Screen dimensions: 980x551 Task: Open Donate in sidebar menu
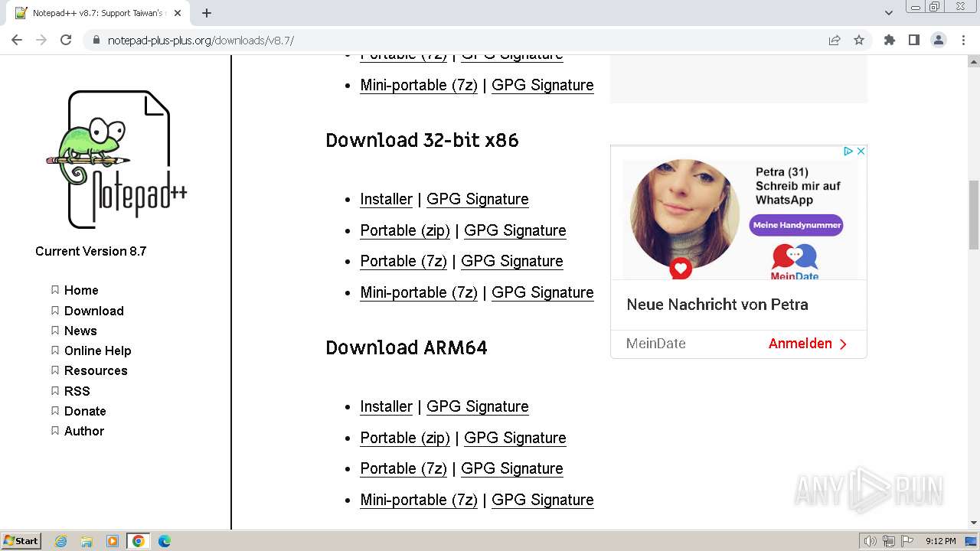[x=85, y=411]
